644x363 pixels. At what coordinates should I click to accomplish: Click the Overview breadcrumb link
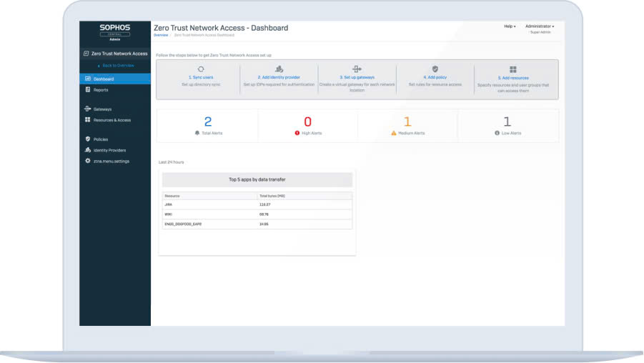(x=161, y=35)
